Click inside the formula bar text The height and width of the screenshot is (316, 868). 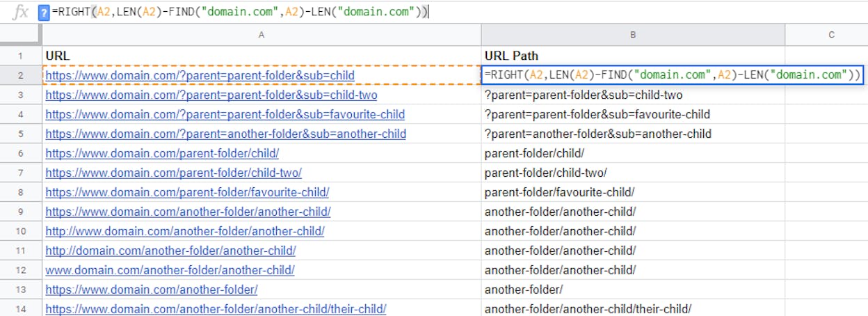click(x=241, y=12)
